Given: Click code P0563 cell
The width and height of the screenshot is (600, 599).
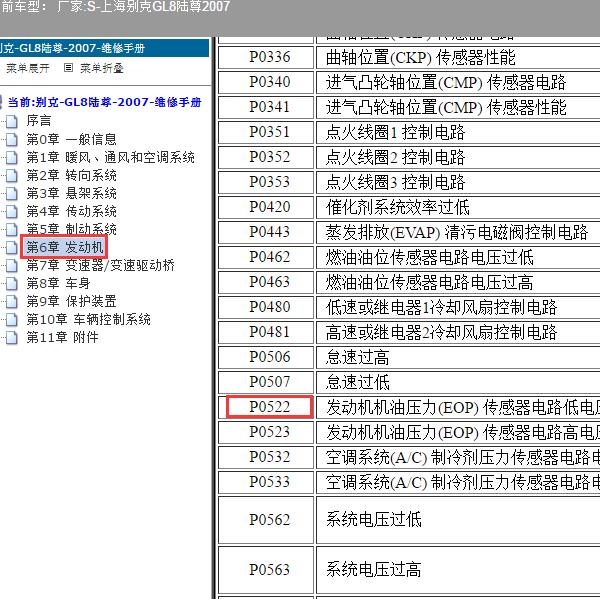Looking at the screenshot, I should point(266,570).
